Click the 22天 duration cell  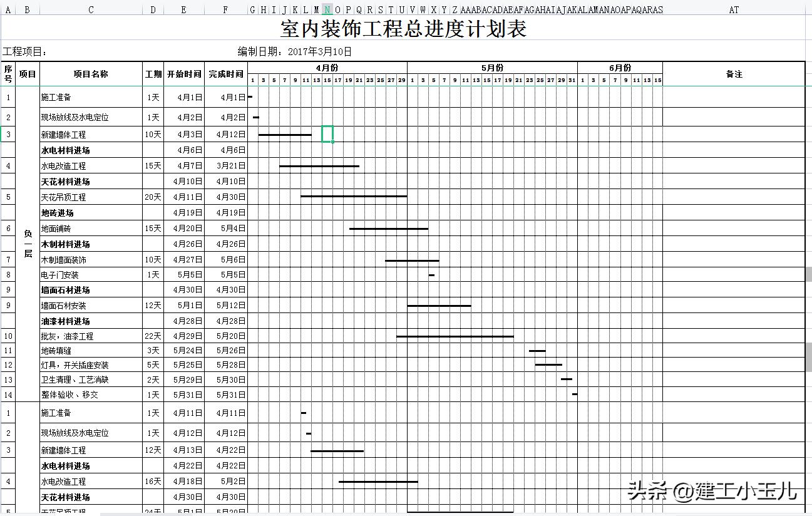[153, 336]
